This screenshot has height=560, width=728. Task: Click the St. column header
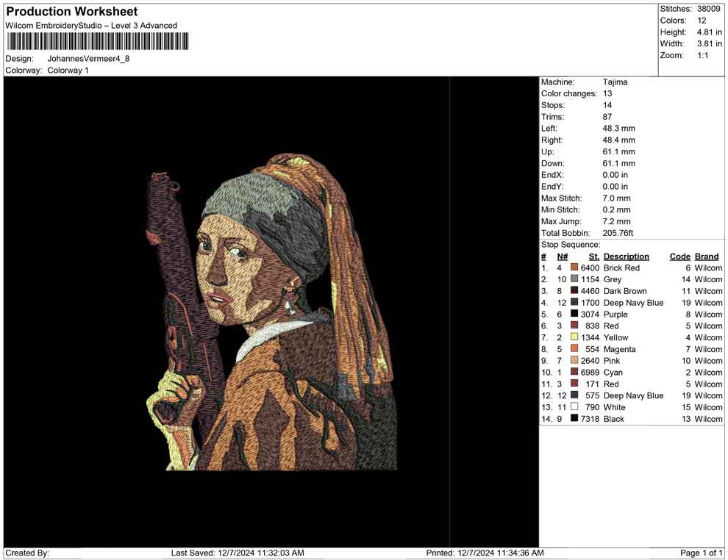593,256
